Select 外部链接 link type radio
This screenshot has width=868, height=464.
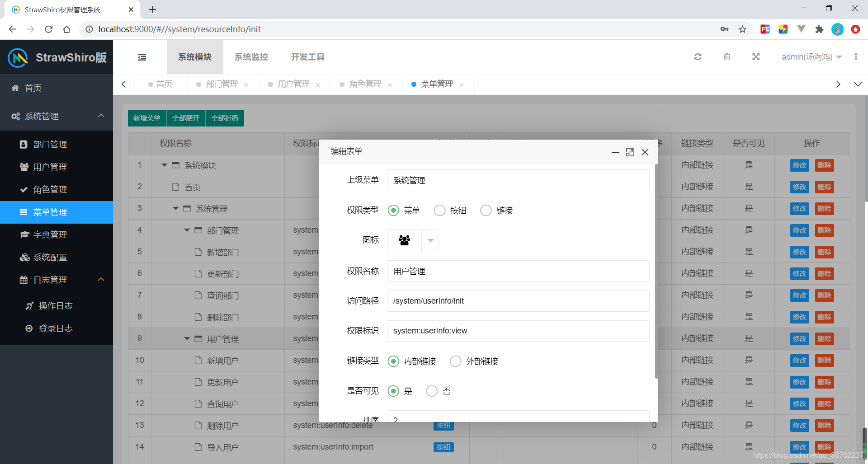(456, 361)
